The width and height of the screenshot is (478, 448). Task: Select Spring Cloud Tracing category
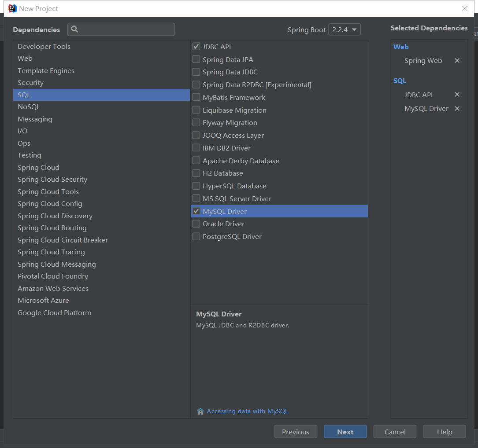click(101, 252)
